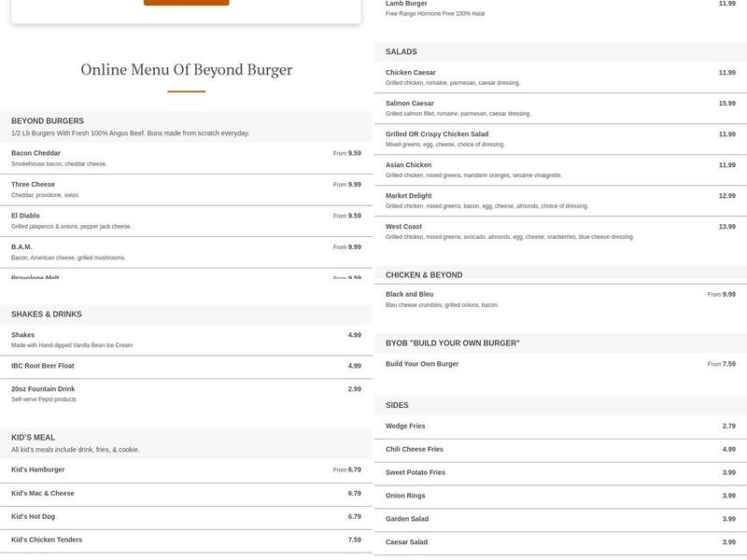Open Grilled OR Crispy Chicken Salad
This screenshot has height=560, width=747.
(561, 139)
